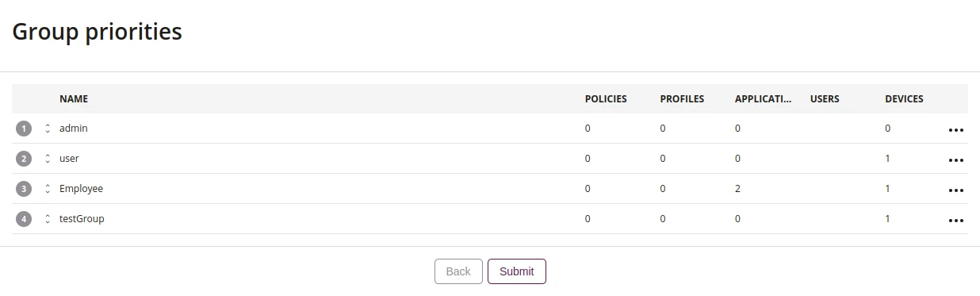Click the PROFILES column header
Screen dimensions: 980x296
682,99
